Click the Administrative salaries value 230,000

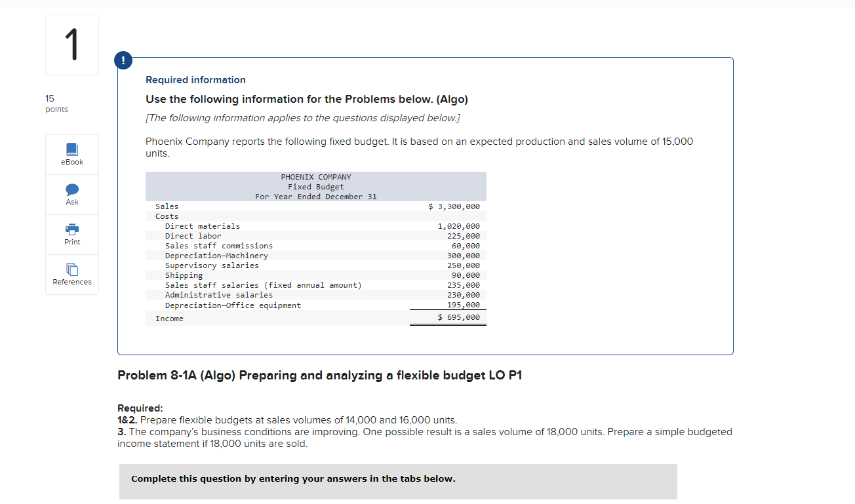[x=463, y=295]
